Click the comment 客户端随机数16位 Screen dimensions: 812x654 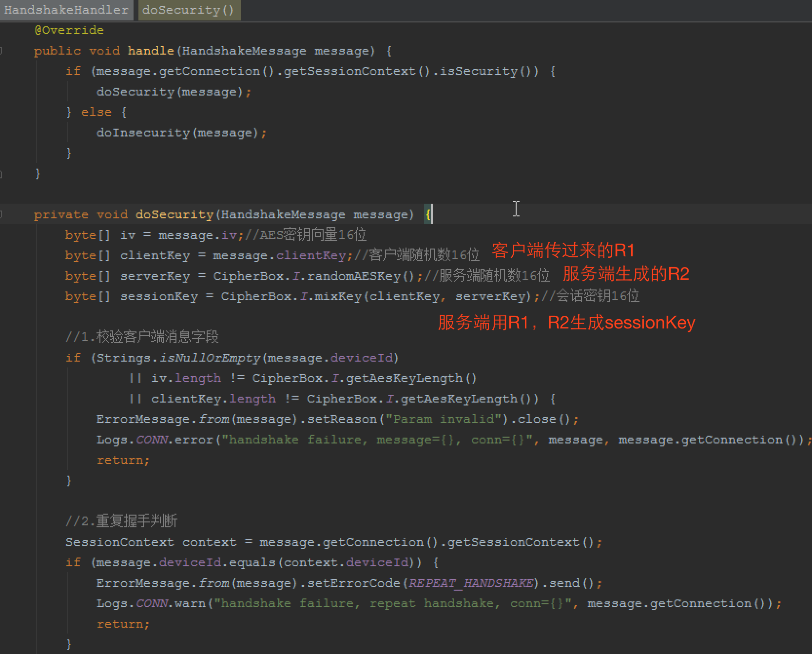click(417, 255)
